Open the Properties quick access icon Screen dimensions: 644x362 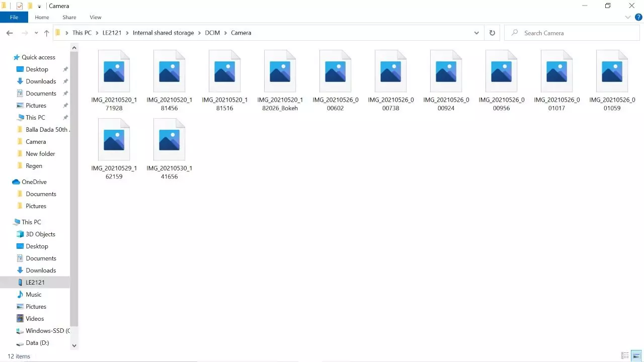click(x=19, y=6)
